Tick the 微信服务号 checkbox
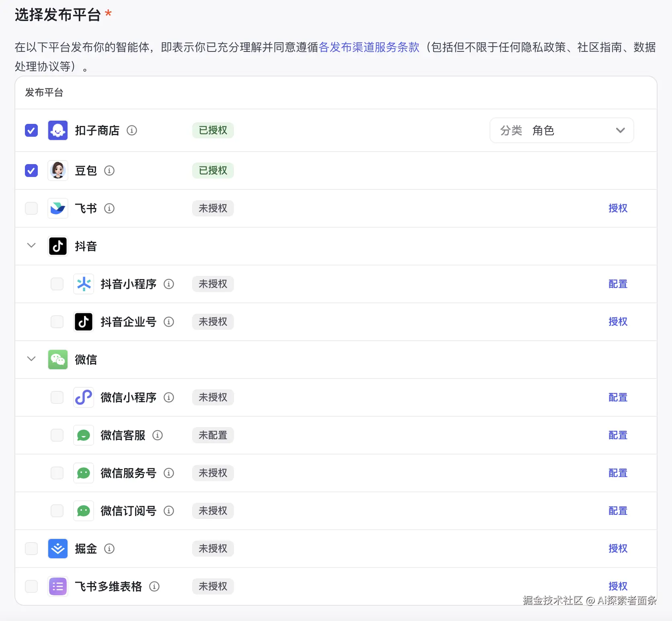This screenshot has height=621, width=672. [57, 473]
